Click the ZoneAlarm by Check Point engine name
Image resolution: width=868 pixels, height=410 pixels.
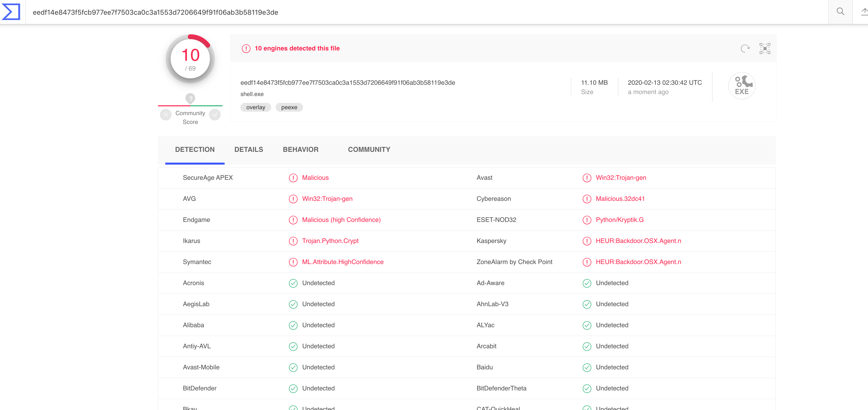(514, 262)
